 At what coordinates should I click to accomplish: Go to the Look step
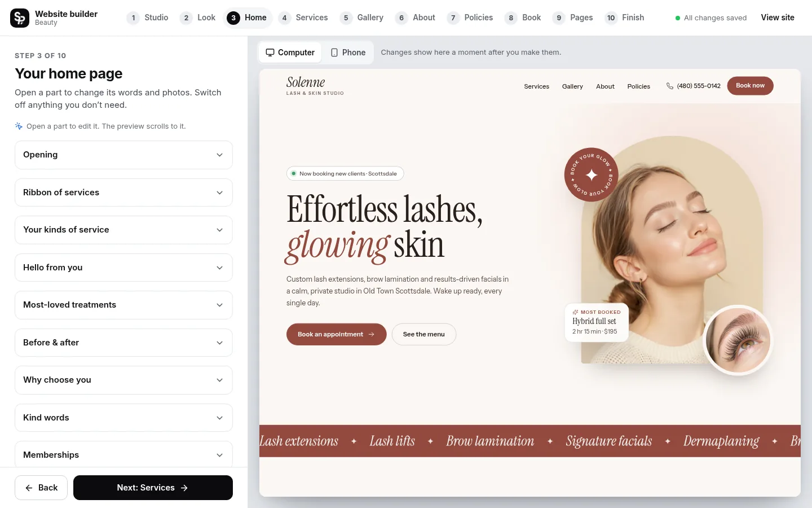[x=198, y=18]
